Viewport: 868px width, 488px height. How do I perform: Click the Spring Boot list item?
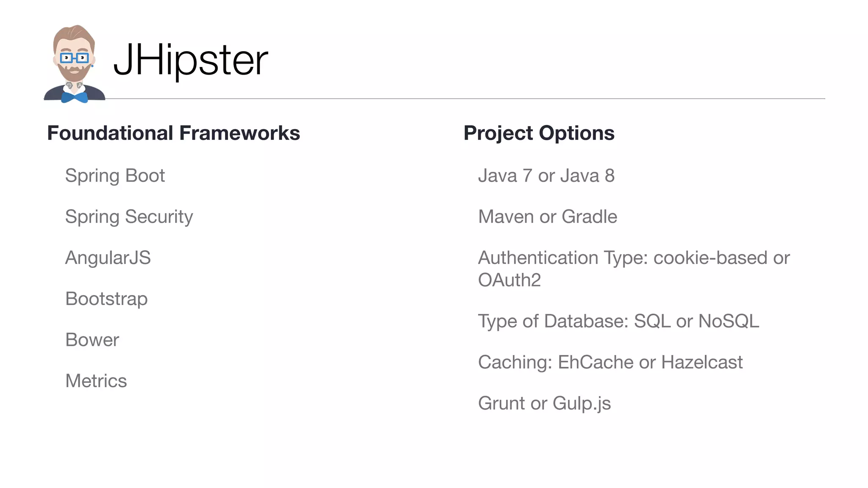(115, 176)
